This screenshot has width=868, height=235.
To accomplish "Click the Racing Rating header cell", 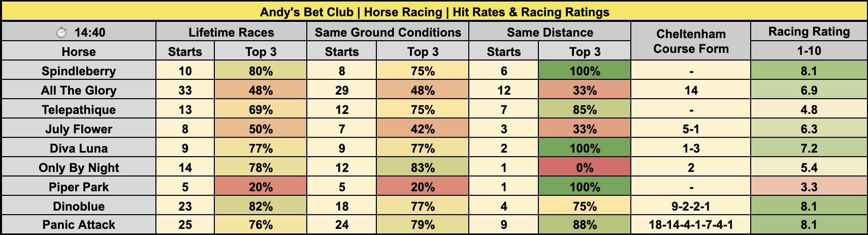I will tap(809, 32).
